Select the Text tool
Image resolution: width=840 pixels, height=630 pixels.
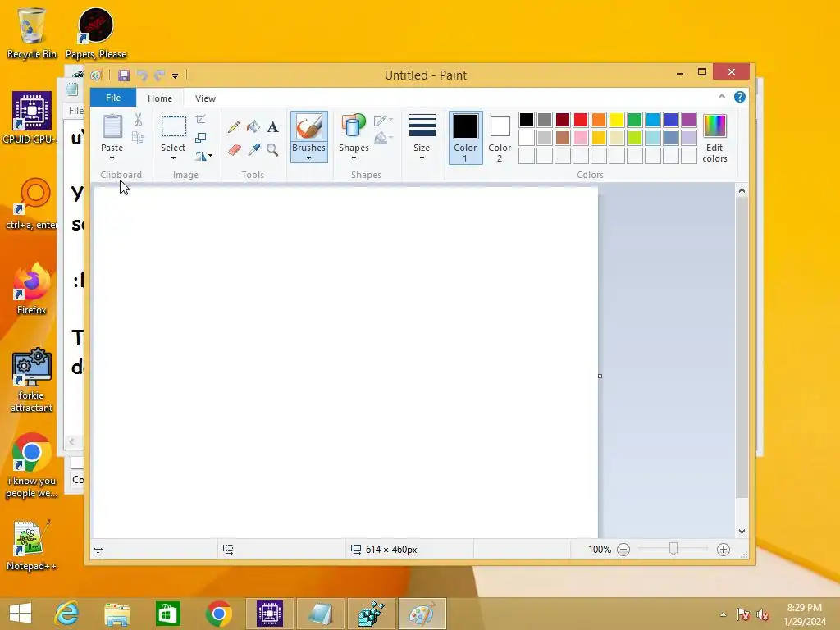[x=272, y=127]
